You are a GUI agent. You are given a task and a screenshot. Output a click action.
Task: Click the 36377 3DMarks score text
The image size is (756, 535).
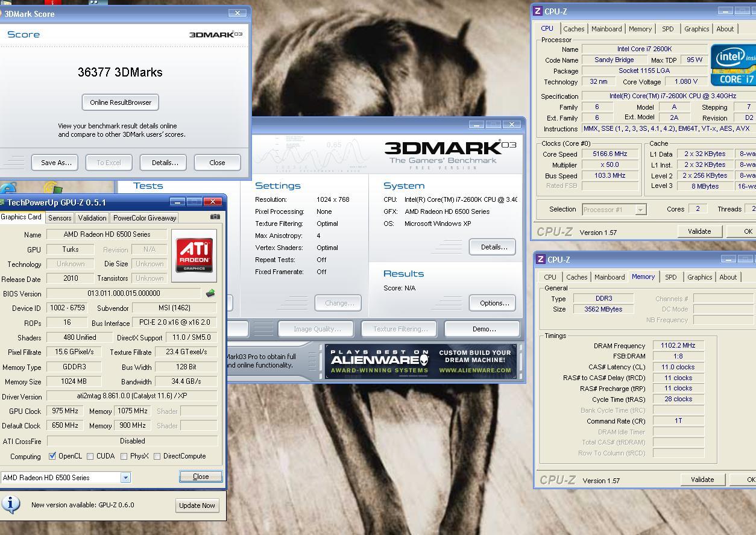click(x=120, y=72)
